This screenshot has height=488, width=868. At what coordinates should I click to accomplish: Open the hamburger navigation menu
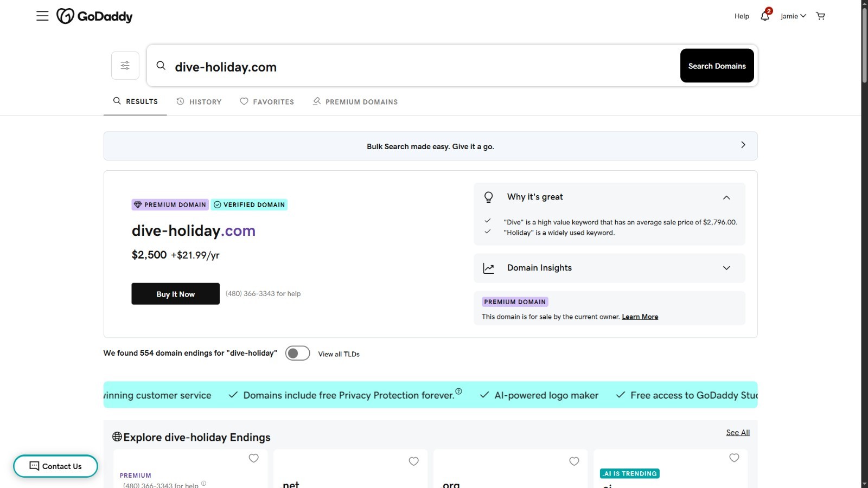click(x=42, y=16)
